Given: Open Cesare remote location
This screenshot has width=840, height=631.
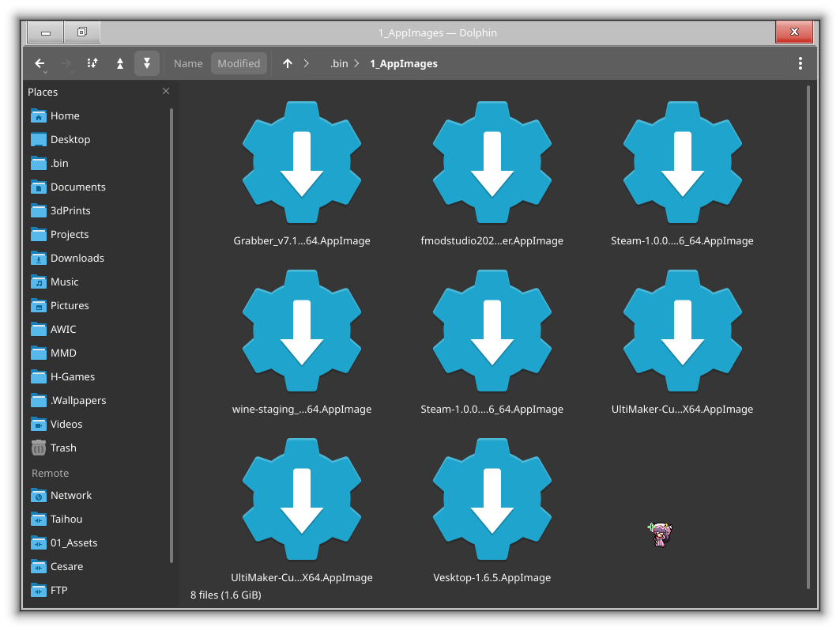Looking at the screenshot, I should pos(100,566).
